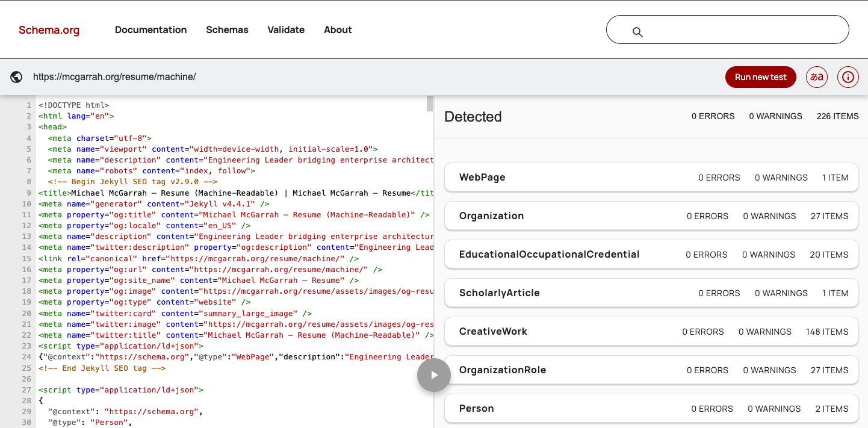Open the Validate menu item
Screen dimensions: 868x428
[x=286, y=29]
